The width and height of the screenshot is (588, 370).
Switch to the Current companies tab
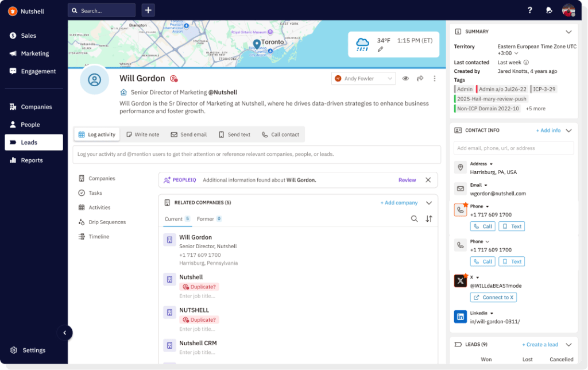point(178,219)
